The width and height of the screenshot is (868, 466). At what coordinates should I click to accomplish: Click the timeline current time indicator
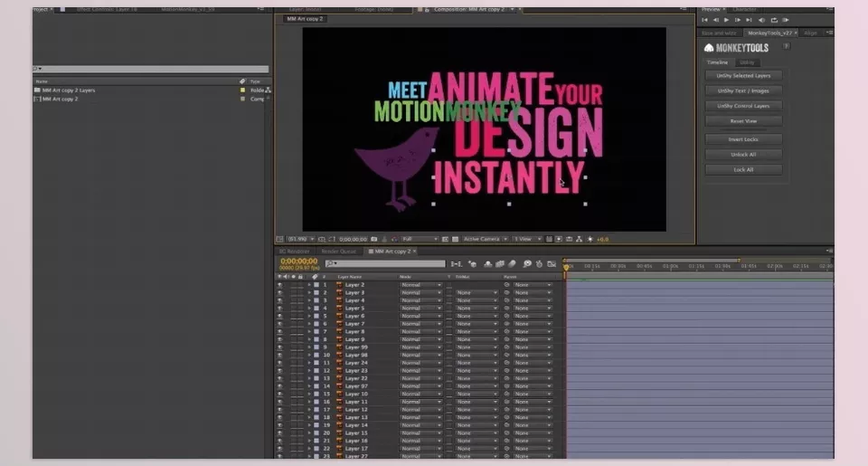point(566,267)
